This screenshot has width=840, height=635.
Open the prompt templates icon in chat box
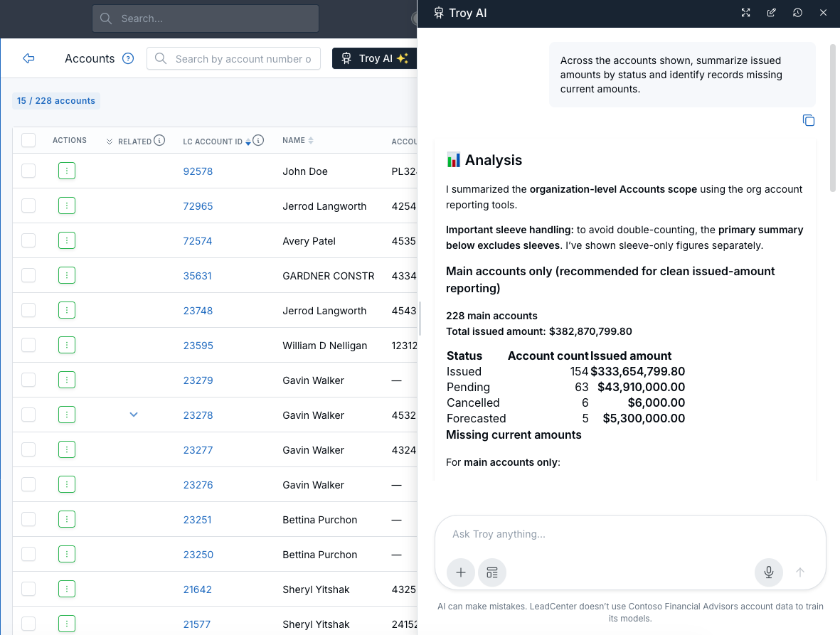click(491, 572)
